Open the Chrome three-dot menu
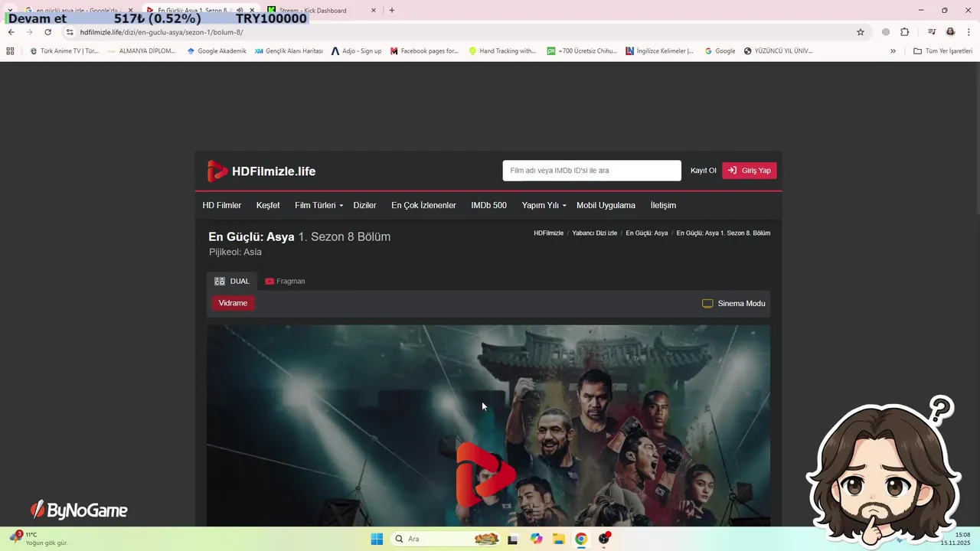 (969, 32)
